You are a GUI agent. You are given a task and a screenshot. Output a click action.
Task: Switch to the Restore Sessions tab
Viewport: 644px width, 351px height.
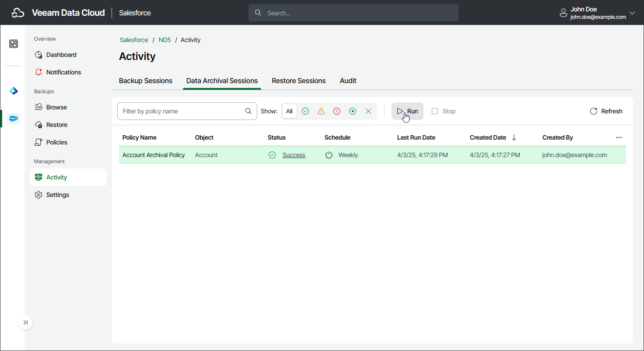click(x=299, y=81)
